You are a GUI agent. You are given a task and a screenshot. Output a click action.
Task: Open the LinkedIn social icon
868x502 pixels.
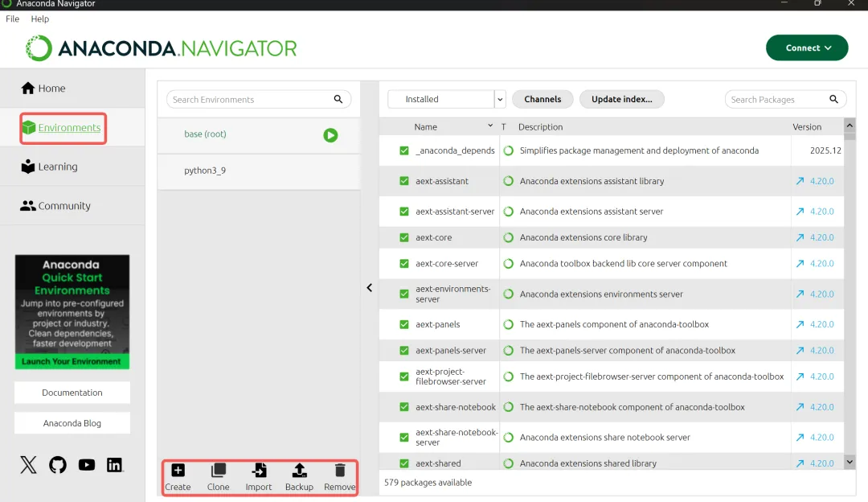(115, 464)
